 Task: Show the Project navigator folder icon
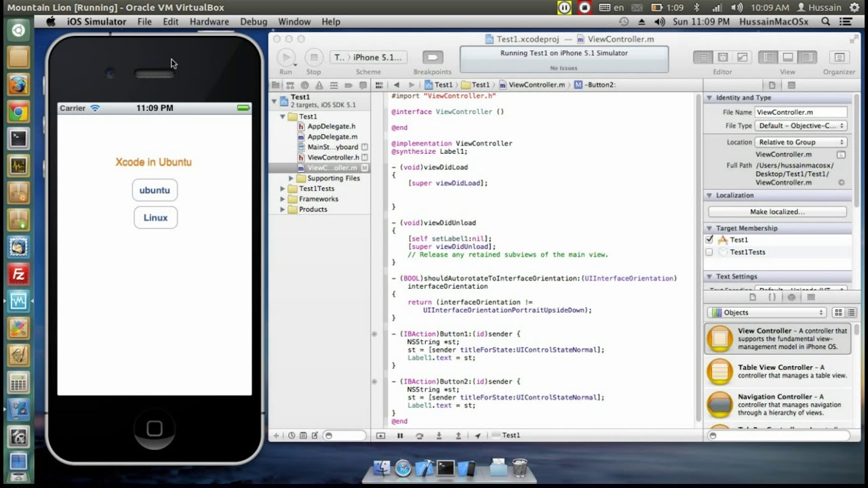point(276,85)
